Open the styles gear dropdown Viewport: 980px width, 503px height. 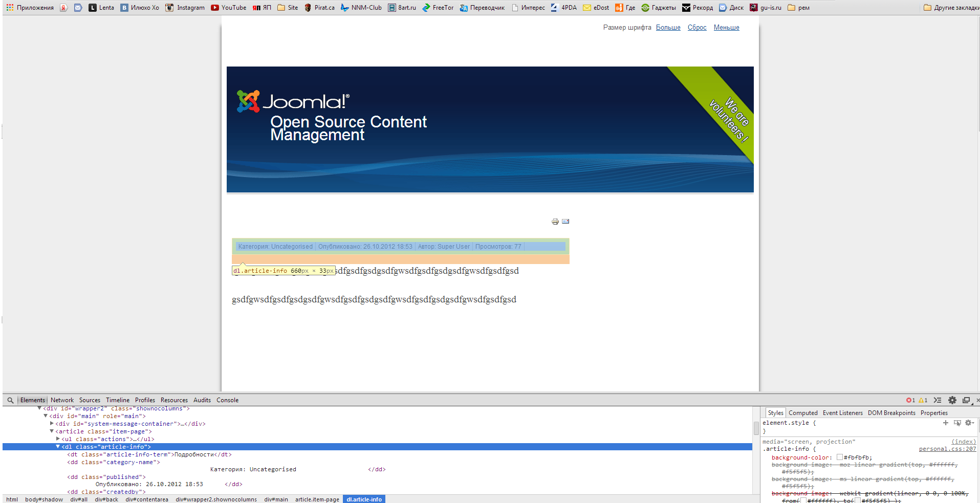[969, 423]
